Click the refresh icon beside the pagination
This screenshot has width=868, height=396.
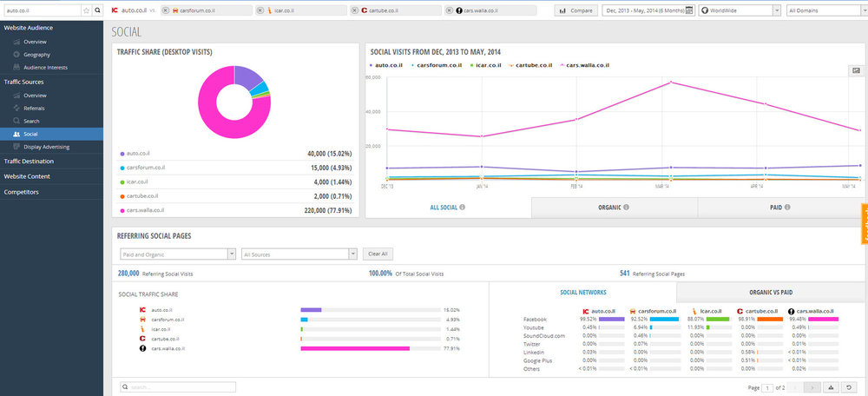pos(848,387)
